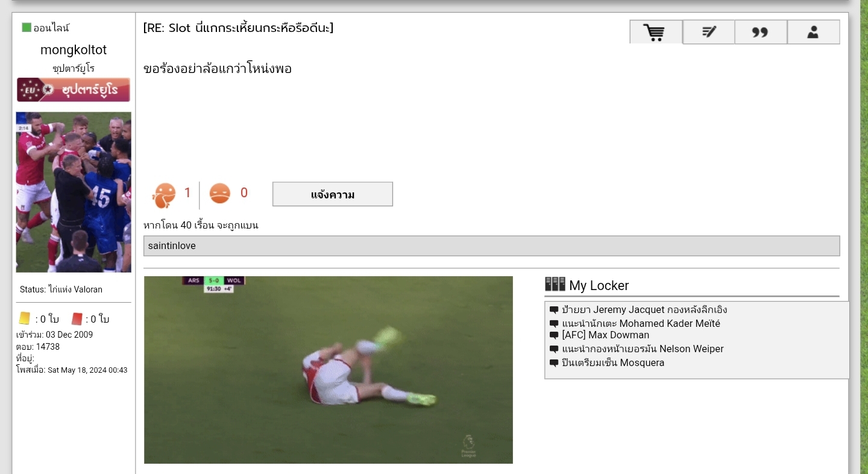Click the edit post pencil icon
This screenshot has width=868, height=474.
tap(708, 32)
